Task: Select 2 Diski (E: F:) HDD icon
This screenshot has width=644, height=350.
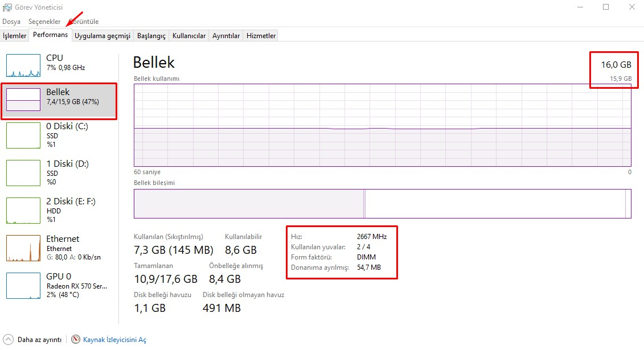Action: (x=23, y=211)
